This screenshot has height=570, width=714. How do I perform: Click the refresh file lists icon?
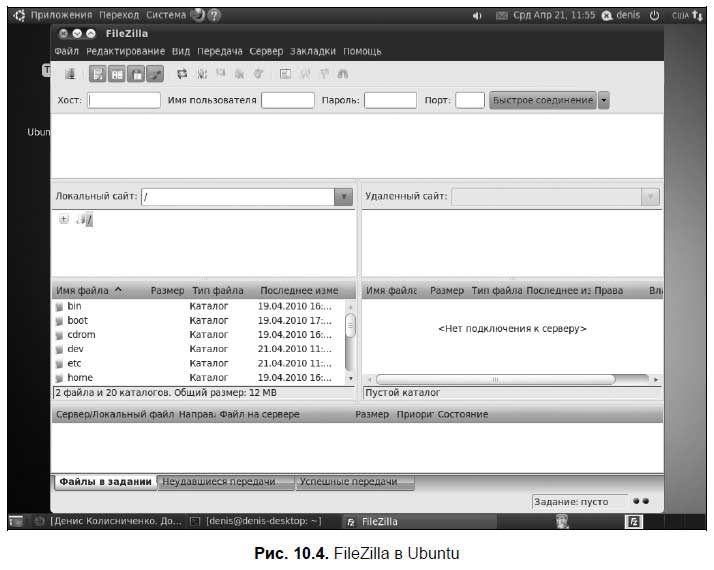point(182,74)
